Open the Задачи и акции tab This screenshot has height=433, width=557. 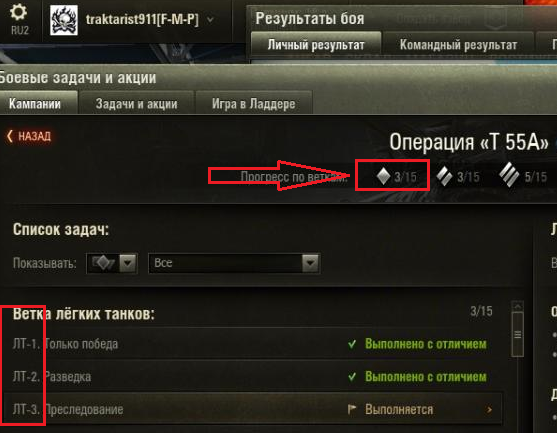136,103
